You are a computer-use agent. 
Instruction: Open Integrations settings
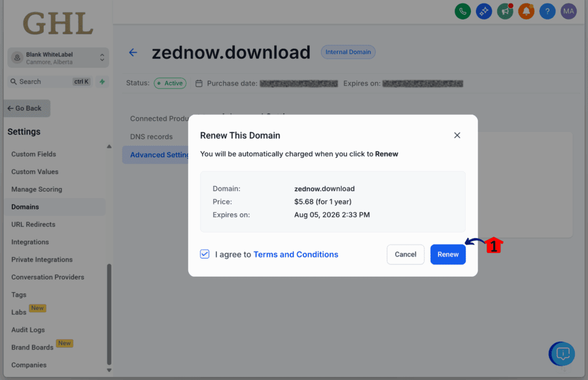(30, 242)
